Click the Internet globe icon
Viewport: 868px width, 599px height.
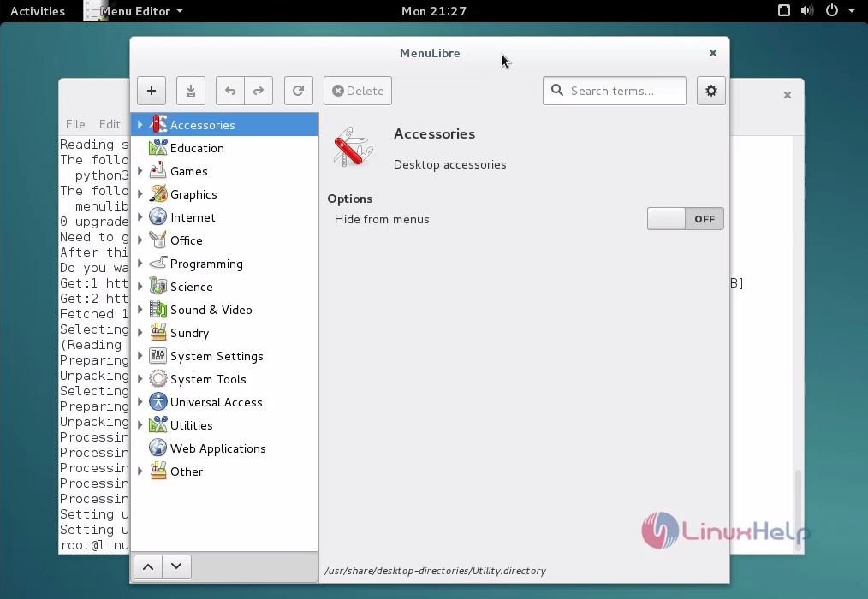pos(158,217)
